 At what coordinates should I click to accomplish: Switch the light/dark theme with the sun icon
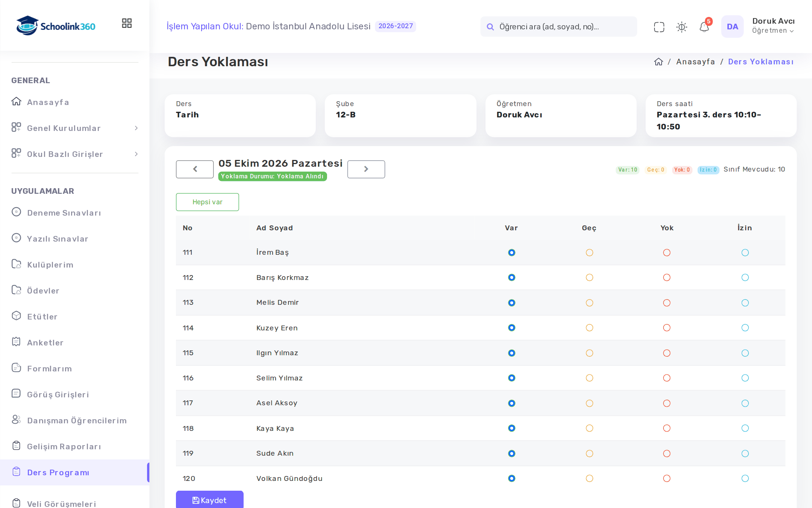682,27
